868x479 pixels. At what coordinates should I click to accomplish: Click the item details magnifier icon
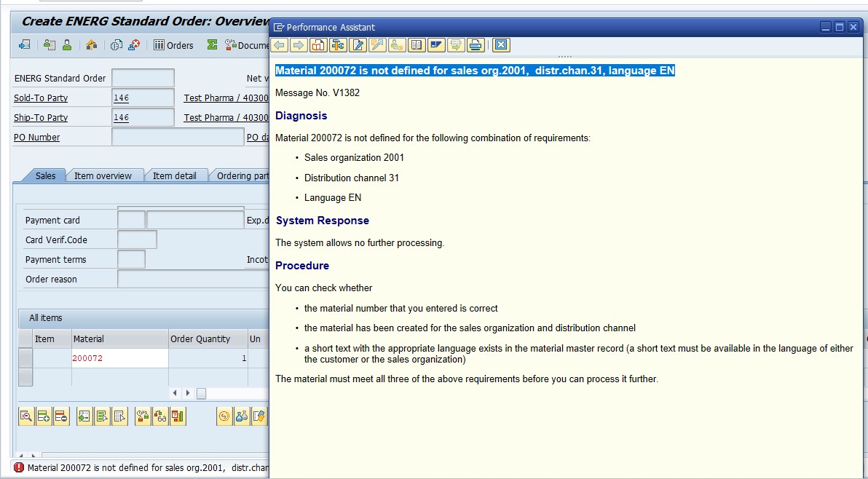26,416
